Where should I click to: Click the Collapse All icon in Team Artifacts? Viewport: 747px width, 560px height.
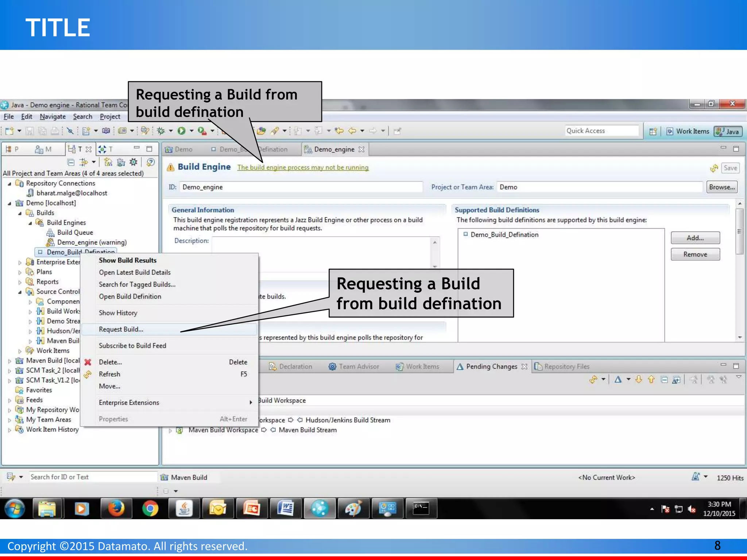71,162
